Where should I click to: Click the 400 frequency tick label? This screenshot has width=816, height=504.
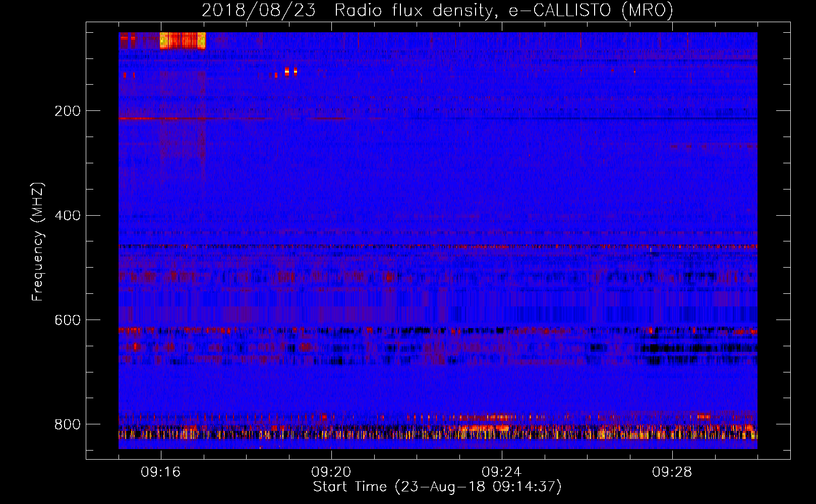pyautogui.click(x=68, y=216)
